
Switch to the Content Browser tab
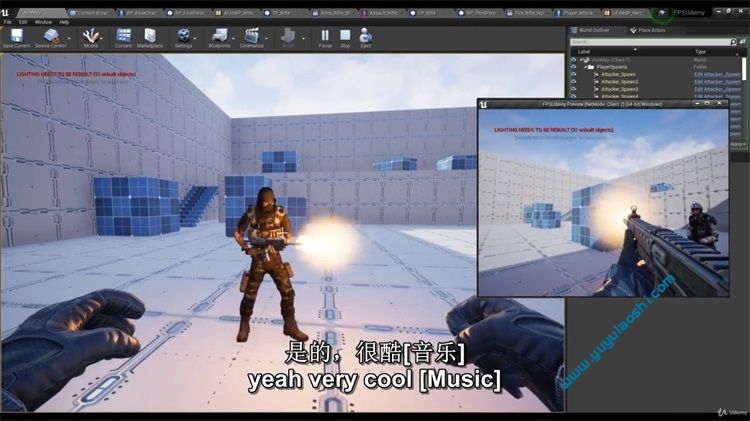(89, 13)
